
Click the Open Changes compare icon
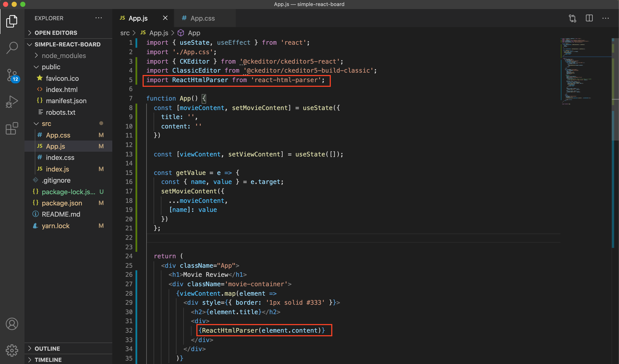(572, 18)
